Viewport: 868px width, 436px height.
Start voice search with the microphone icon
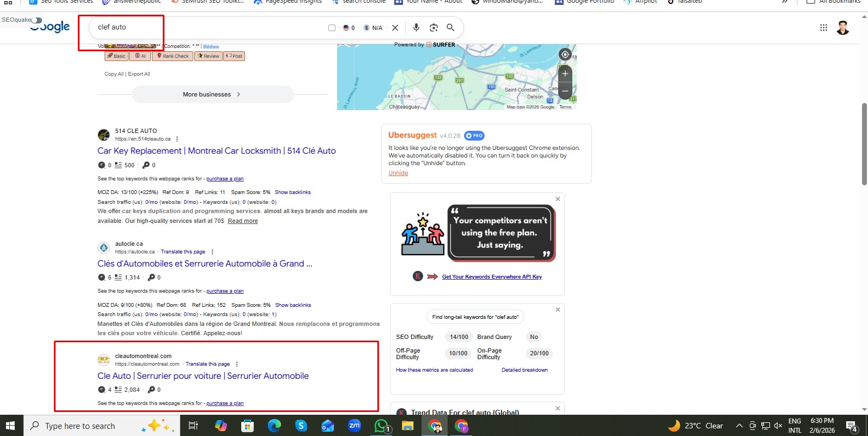[x=416, y=27]
